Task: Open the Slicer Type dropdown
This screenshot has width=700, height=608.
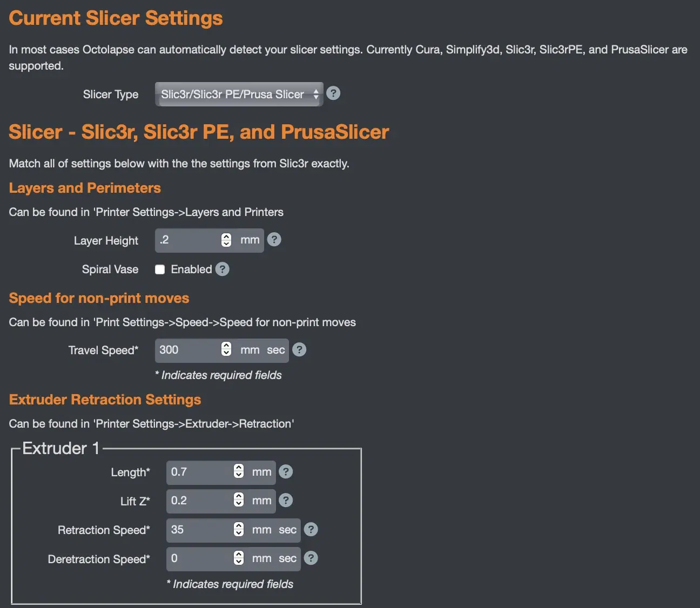Action: pos(239,94)
